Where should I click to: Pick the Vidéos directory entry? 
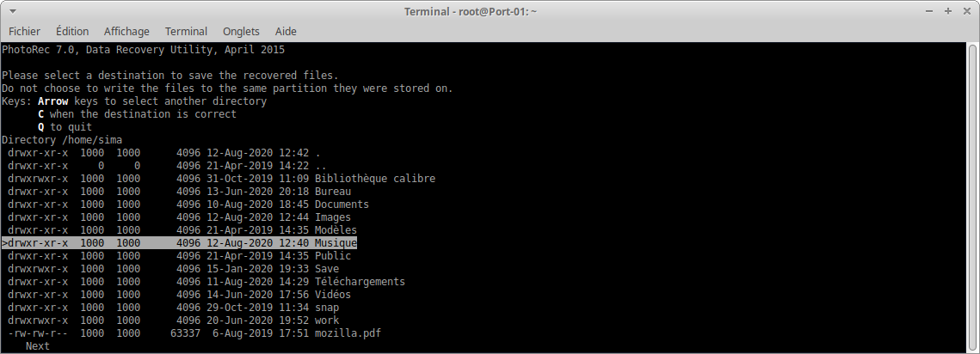(x=332, y=295)
